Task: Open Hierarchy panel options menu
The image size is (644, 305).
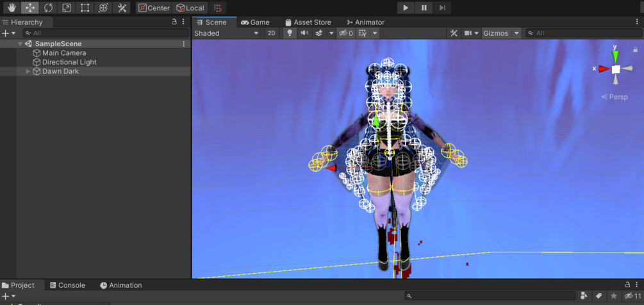Action: 184,22
